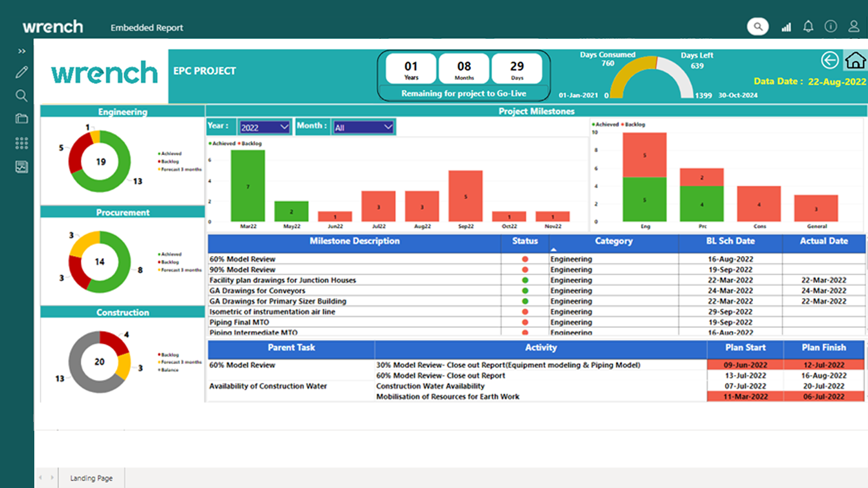Image resolution: width=868 pixels, height=488 pixels.
Task: Click the teal Wrench logo in report
Action: tap(104, 73)
